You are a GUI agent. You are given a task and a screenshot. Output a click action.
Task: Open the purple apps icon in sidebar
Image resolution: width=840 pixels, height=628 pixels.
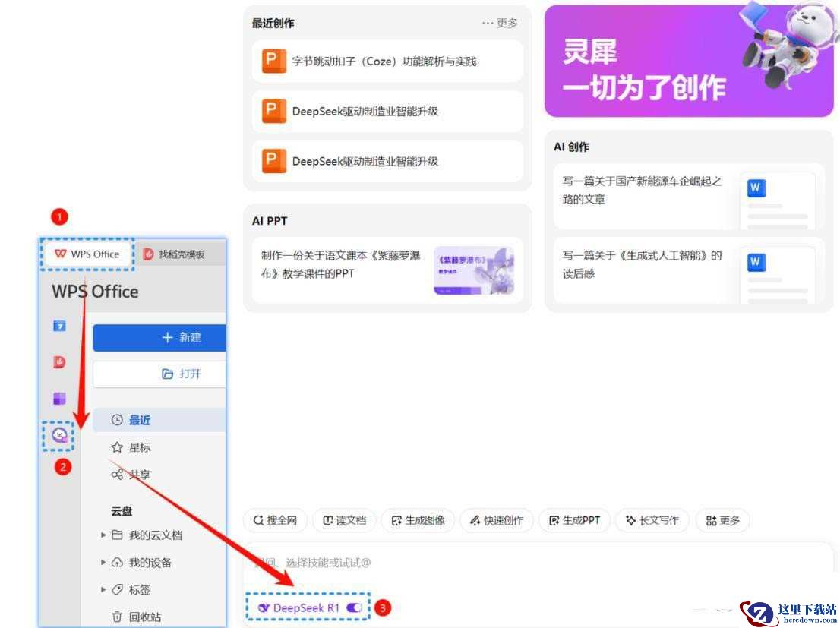[59, 398]
